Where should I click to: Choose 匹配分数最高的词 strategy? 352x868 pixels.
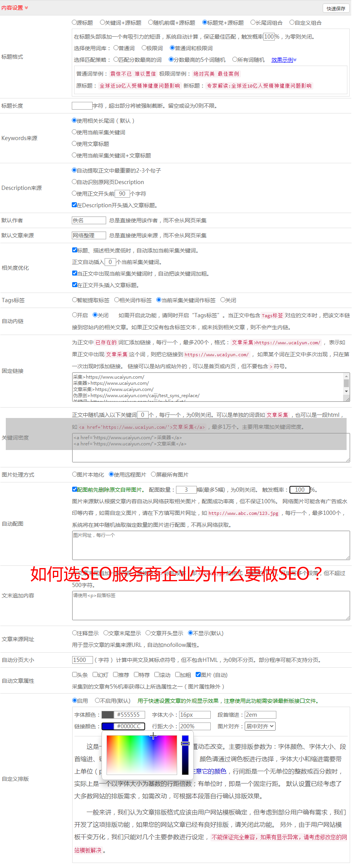point(116,59)
